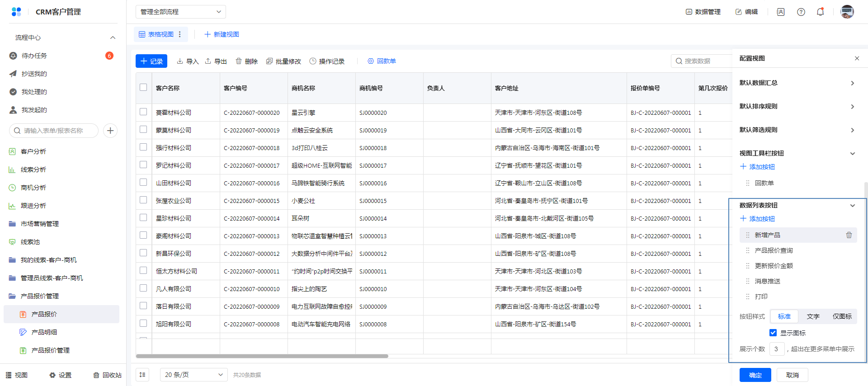Open the 20 条/页 page size dropdown
868x386 pixels.
click(194, 375)
